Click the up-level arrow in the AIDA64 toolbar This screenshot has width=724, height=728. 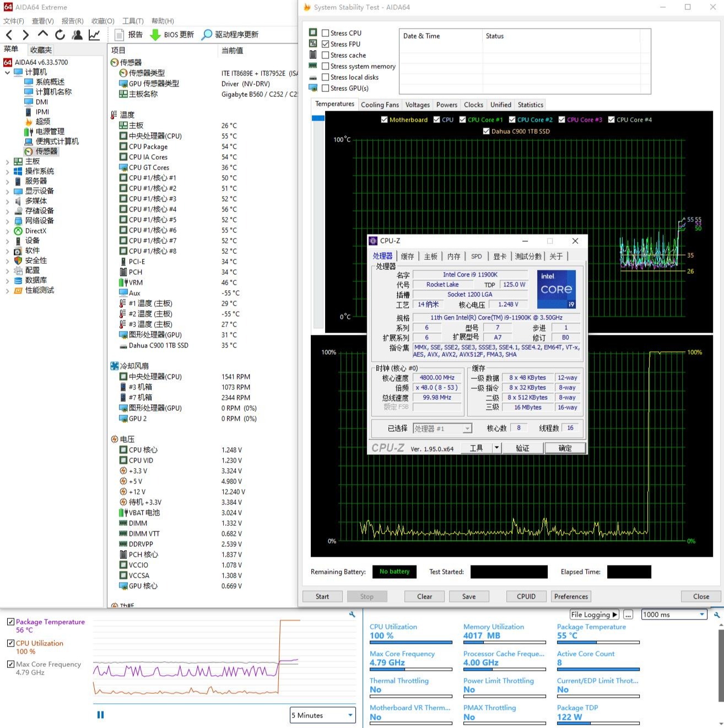[42, 34]
